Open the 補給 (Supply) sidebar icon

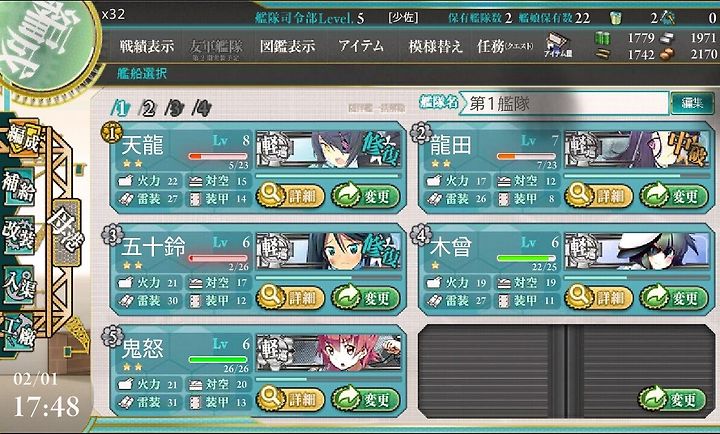pyautogui.click(x=18, y=186)
